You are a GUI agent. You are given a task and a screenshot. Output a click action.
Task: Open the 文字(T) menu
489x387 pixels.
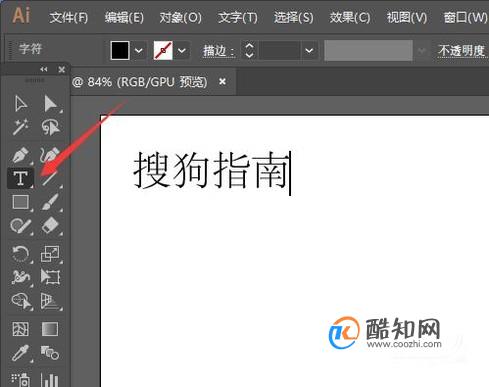coord(238,17)
